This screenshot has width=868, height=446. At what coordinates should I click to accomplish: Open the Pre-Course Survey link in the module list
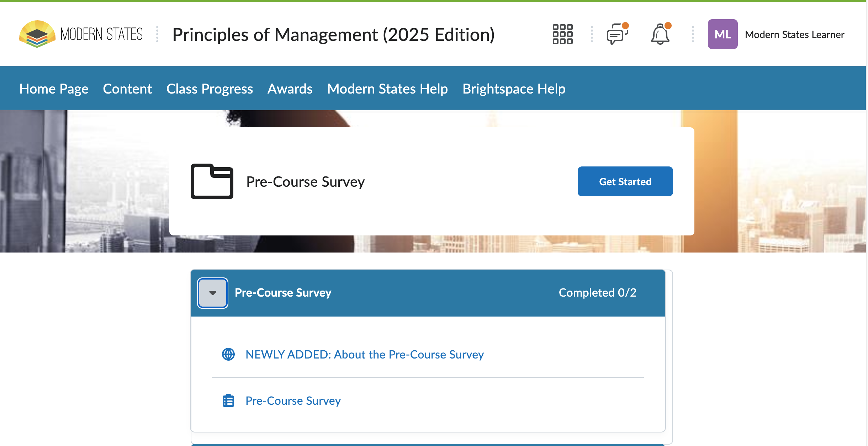293,400
